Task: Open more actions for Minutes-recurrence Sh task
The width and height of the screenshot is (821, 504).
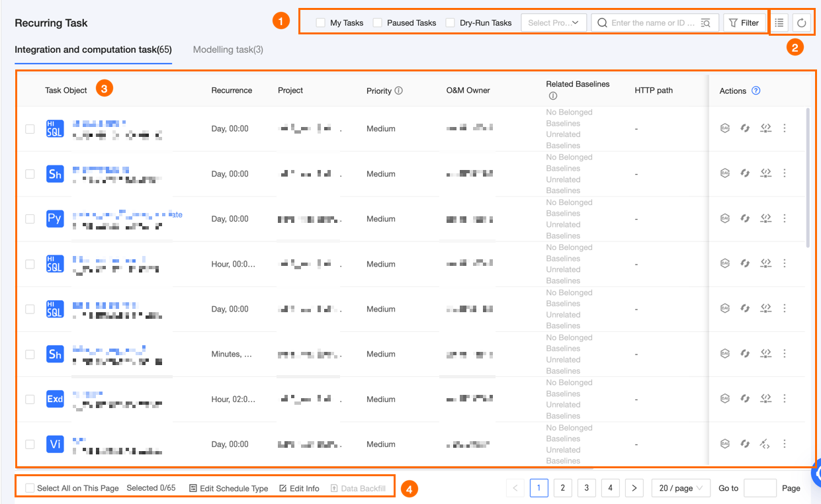Action: tap(785, 354)
